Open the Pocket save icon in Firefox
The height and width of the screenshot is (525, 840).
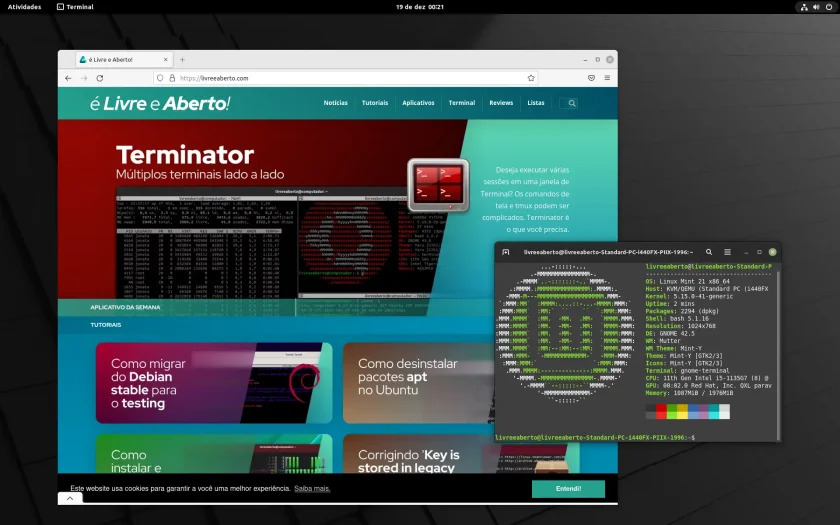click(x=591, y=78)
